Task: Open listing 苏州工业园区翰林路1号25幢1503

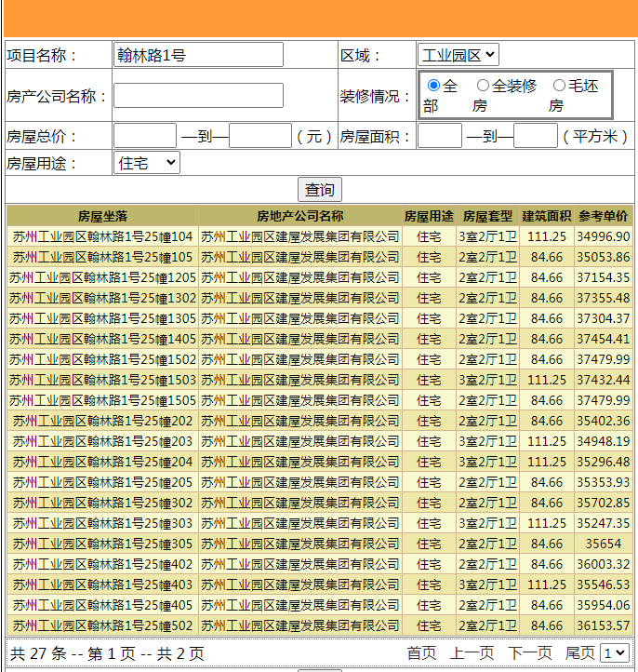Action: point(102,380)
